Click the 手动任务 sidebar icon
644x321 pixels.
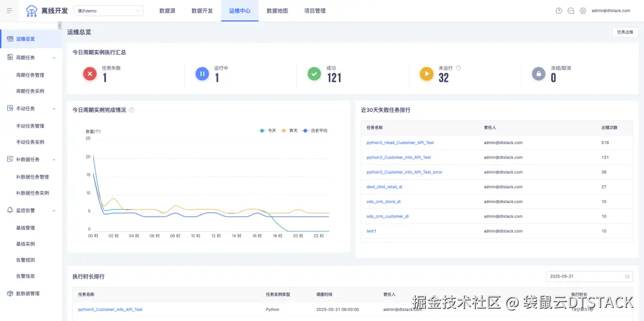click(10, 108)
